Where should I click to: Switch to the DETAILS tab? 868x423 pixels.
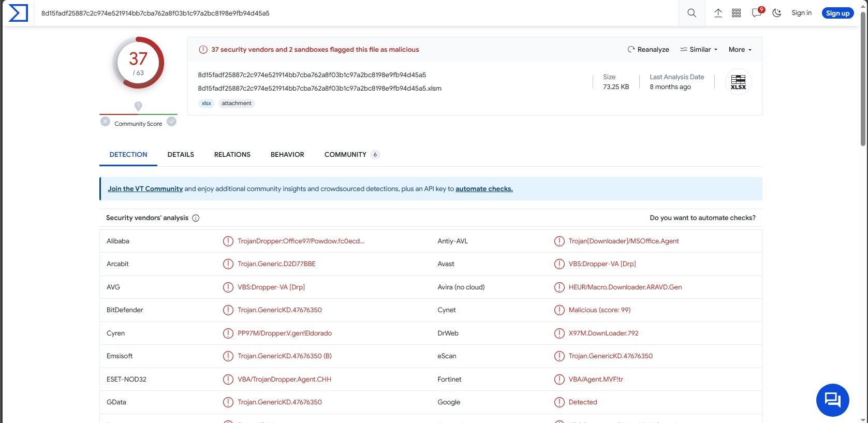[x=181, y=155]
